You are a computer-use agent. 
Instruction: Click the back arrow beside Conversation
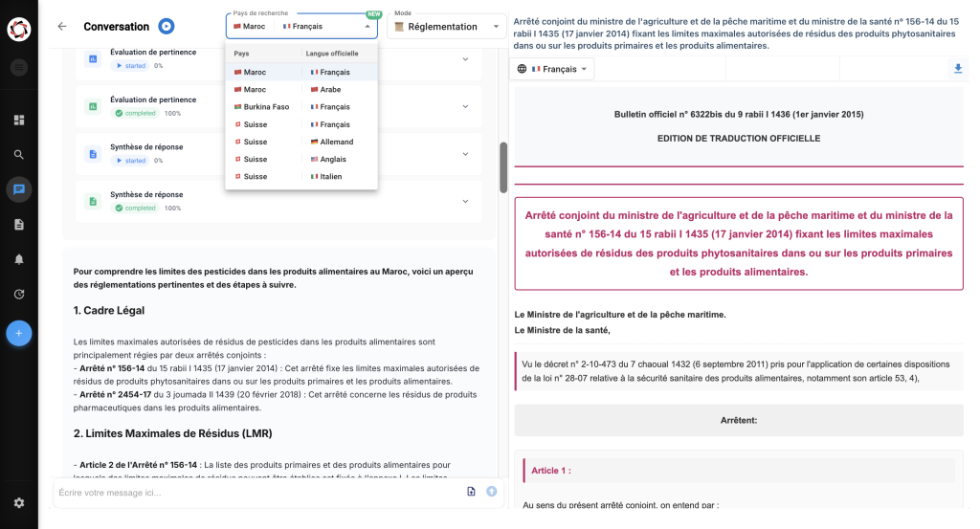click(x=62, y=27)
